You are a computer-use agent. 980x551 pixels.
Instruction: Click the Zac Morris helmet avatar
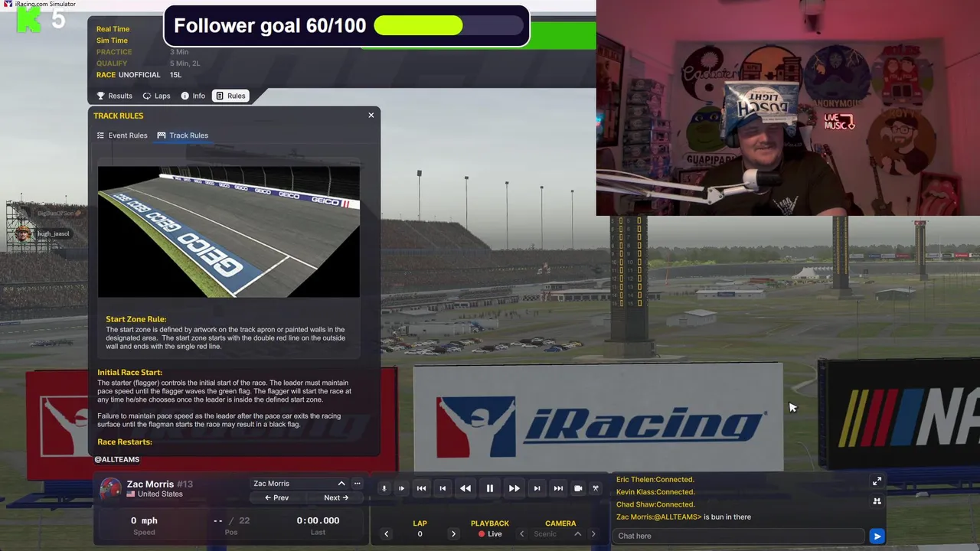(111, 488)
